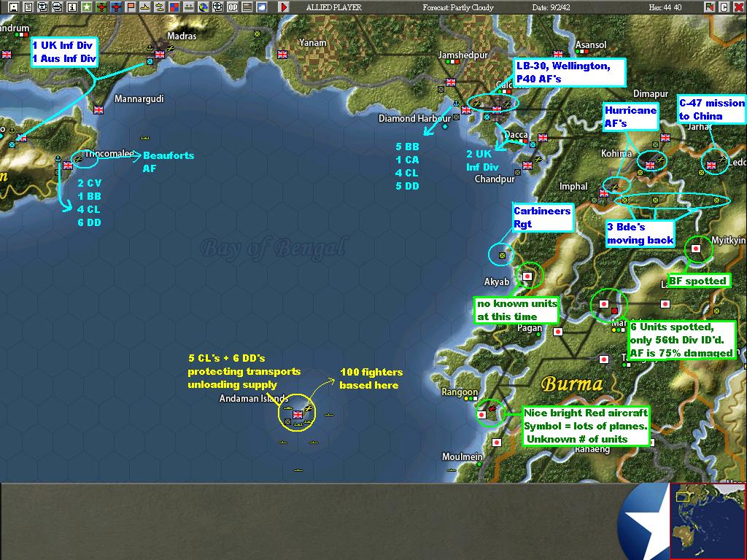747x560 pixels.
Task: Select the Japanese base marker at Akyab
Action: pyautogui.click(x=527, y=276)
